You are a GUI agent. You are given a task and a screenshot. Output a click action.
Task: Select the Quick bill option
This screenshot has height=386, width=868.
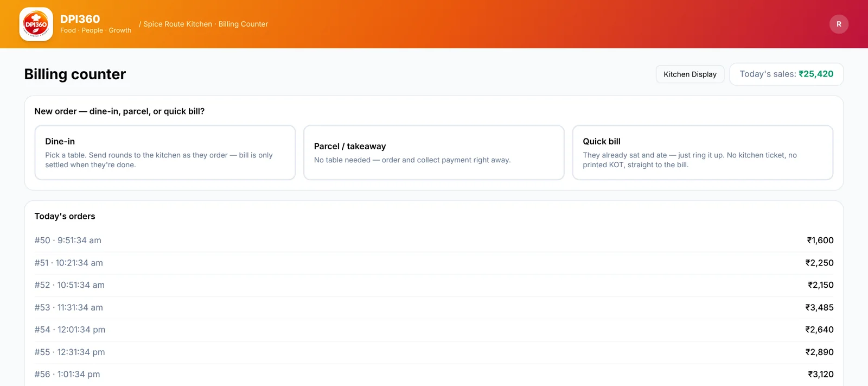[x=703, y=153]
